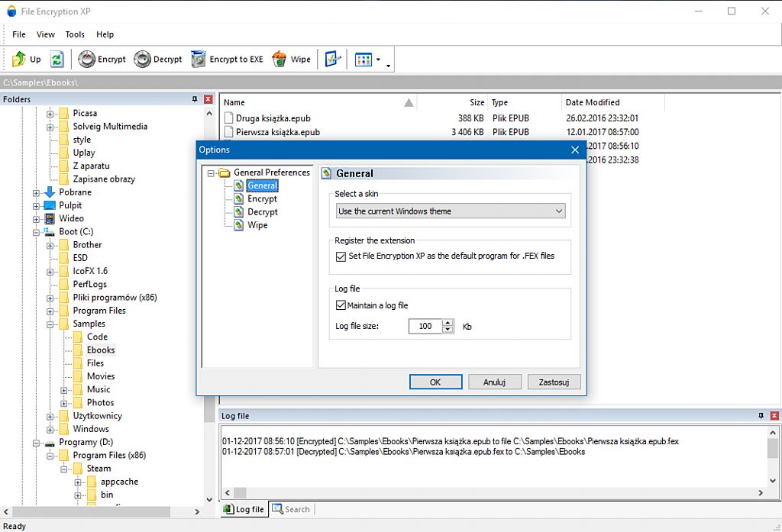Select the Wideo folder icon
The width and height of the screenshot is (782, 532).
pyautogui.click(x=50, y=218)
